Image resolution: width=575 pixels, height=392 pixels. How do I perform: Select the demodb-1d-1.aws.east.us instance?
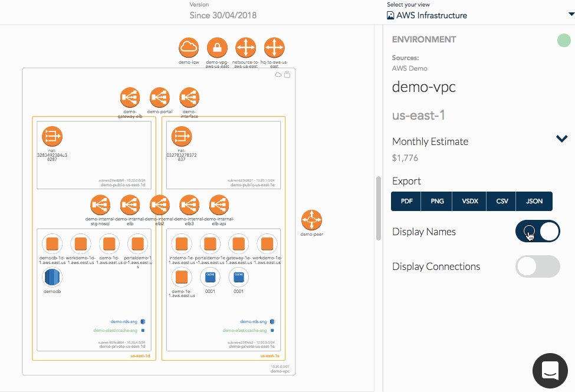point(52,244)
